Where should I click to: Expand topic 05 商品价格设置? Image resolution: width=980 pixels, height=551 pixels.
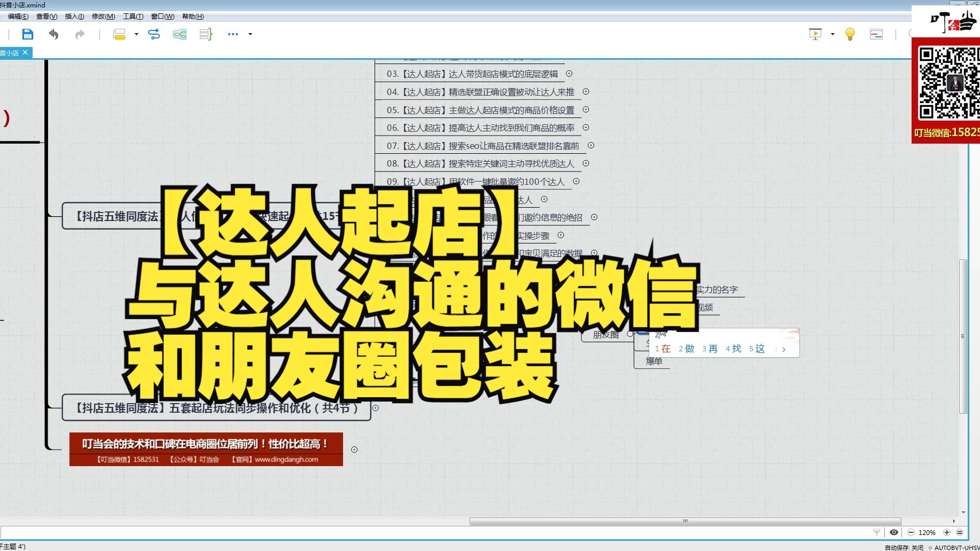(586, 109)
